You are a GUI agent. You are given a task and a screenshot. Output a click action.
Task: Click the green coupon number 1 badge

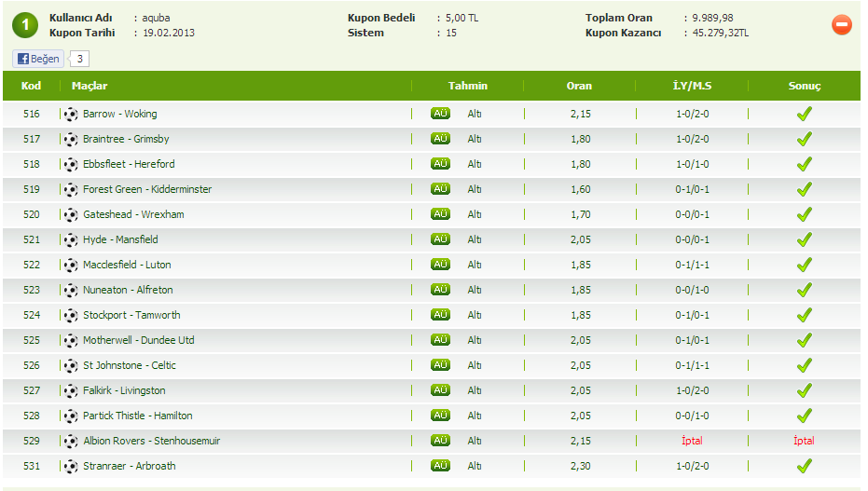pos(24,25)
